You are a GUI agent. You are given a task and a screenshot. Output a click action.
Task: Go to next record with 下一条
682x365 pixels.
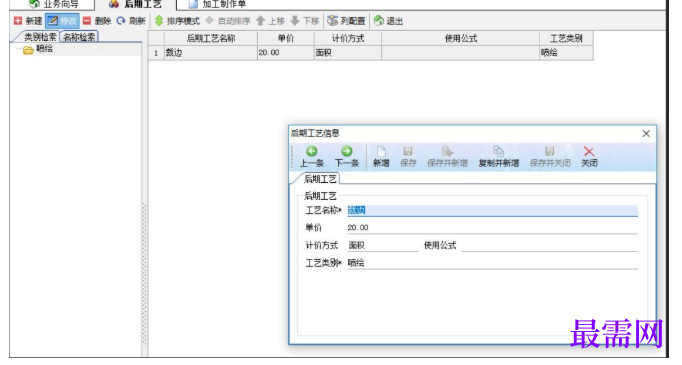(347, 157)
